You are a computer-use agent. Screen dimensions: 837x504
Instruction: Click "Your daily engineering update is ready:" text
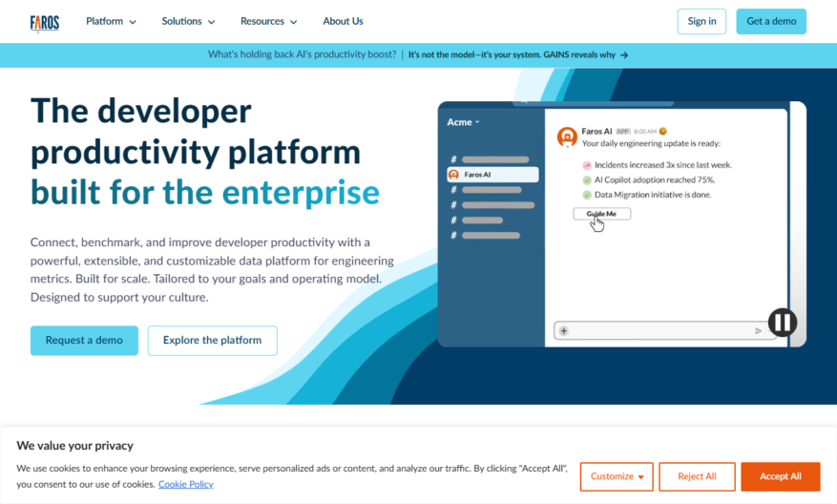pos(651,143)
